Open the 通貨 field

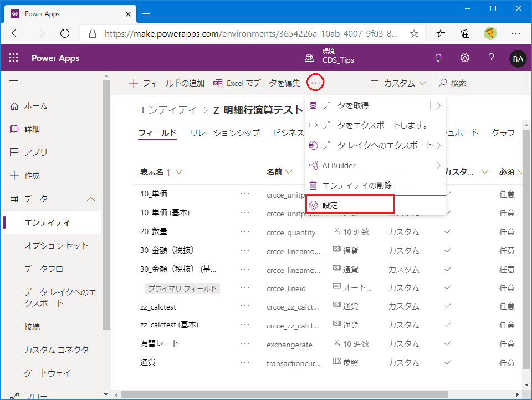148,362
